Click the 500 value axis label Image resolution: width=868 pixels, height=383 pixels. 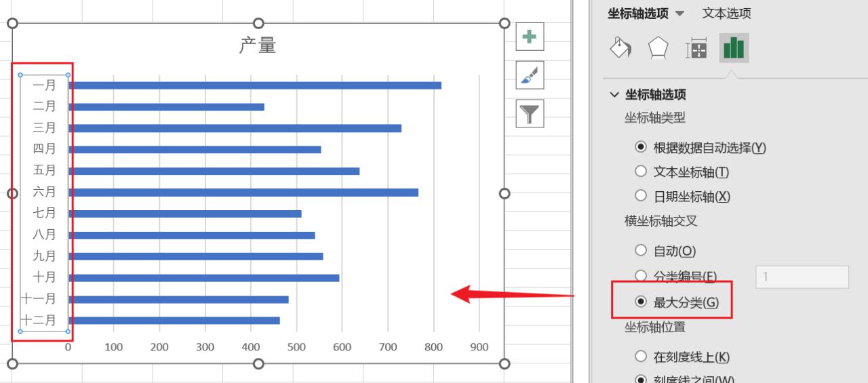[296, 347]
